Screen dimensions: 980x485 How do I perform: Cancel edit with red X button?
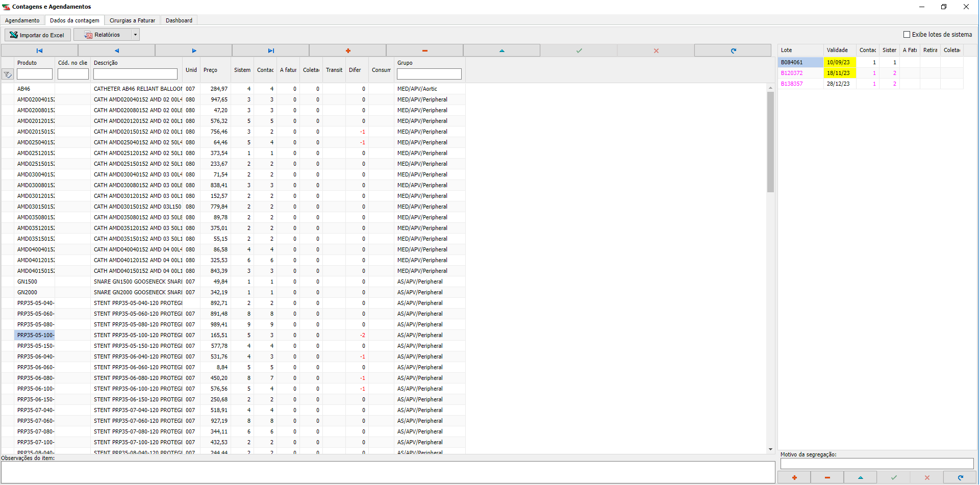(656, 50)
